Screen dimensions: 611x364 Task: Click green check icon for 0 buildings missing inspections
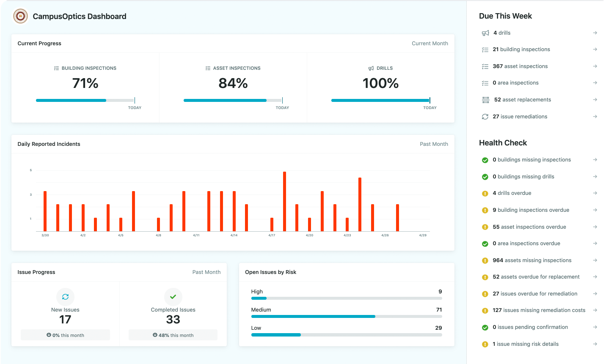point(485,160)
